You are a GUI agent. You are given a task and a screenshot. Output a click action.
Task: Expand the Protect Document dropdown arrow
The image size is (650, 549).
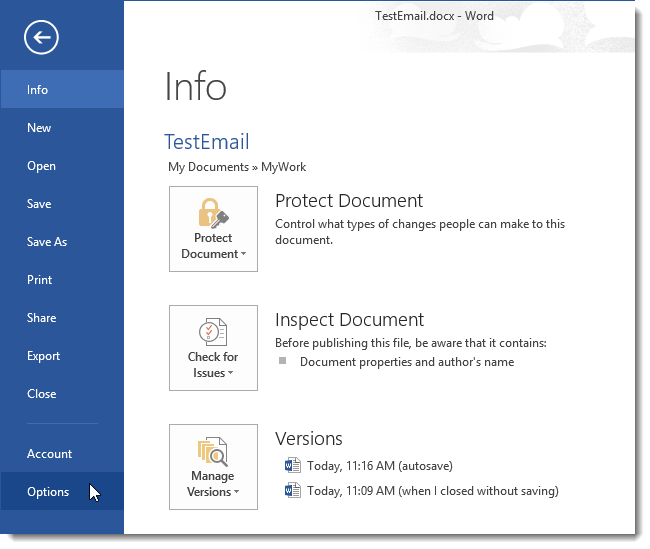243,255
